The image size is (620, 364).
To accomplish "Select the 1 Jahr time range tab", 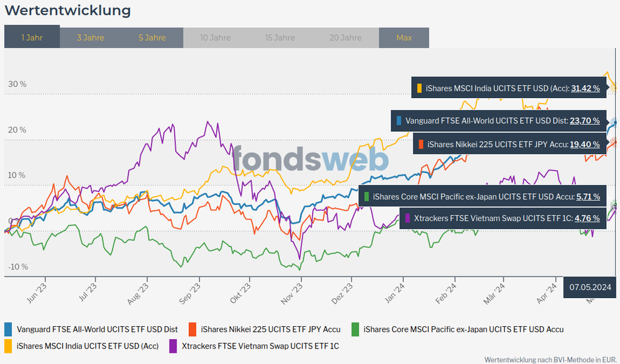I will coord(32,37).
